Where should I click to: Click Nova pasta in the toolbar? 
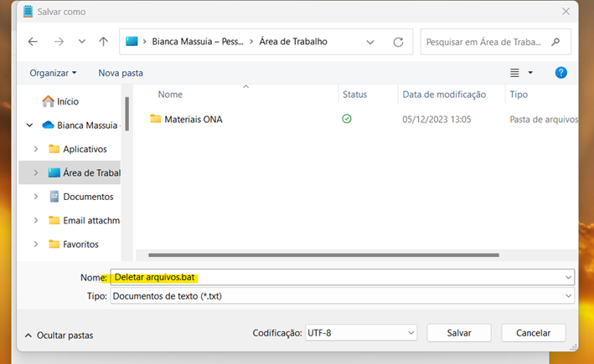tap(121, 73)
